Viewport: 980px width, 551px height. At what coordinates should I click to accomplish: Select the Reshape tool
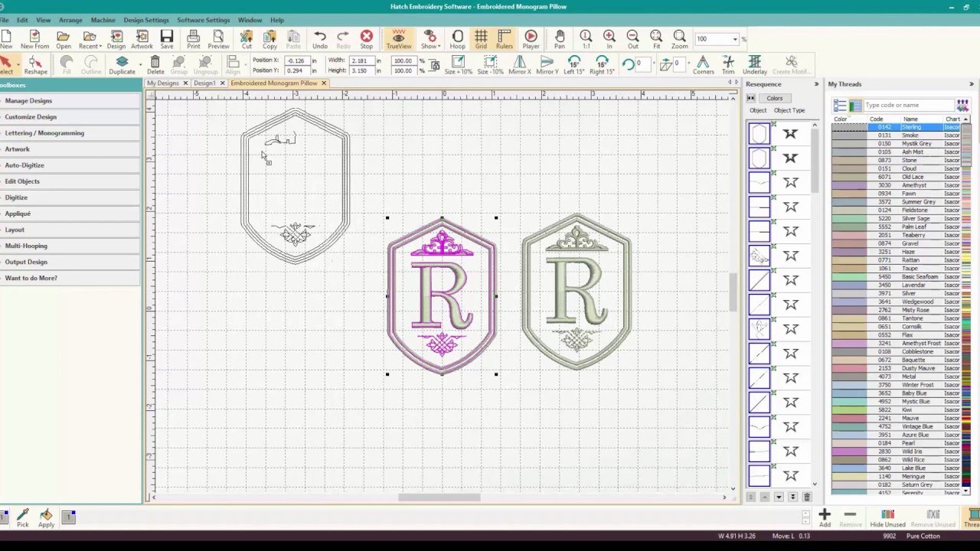coord(35,65)
